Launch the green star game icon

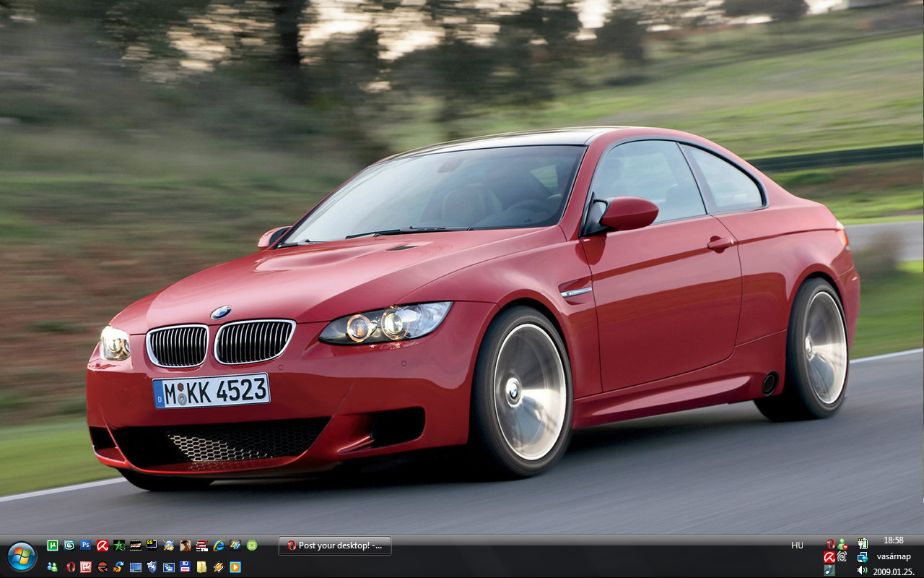tap(119, 545)
